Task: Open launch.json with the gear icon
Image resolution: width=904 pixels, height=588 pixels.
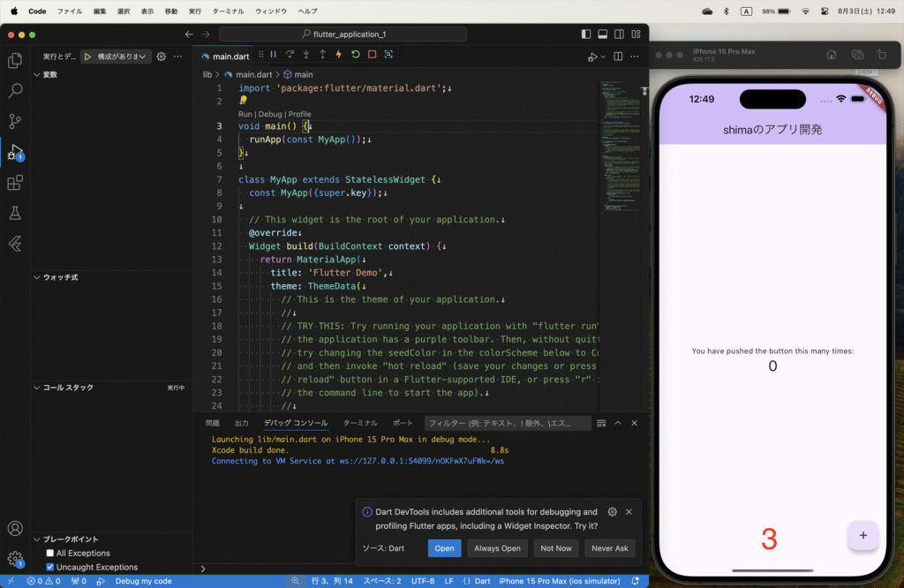Action: pyautogui.click(x=162, y=57)
